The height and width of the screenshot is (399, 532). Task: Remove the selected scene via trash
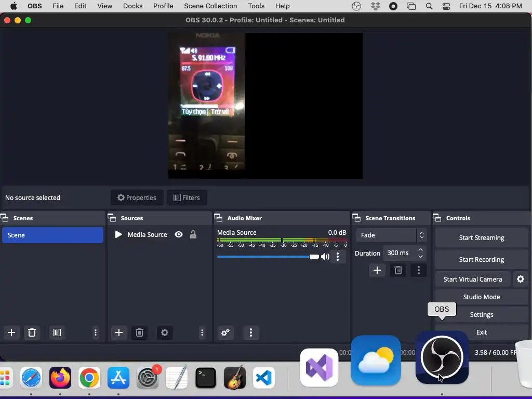(32, 332)
